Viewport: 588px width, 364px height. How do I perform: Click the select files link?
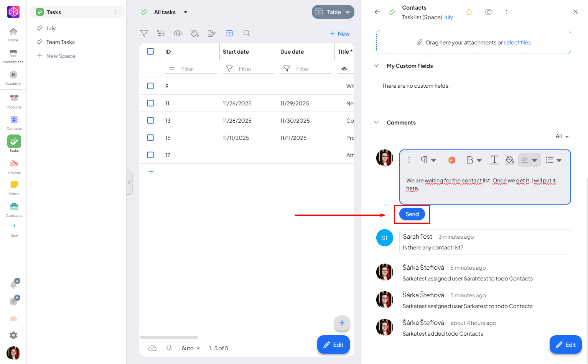(x=517, y=43)
